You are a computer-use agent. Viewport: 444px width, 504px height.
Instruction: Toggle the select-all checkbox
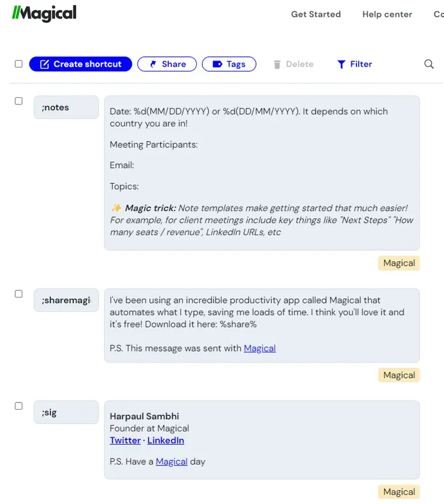[x=19, y=64]
